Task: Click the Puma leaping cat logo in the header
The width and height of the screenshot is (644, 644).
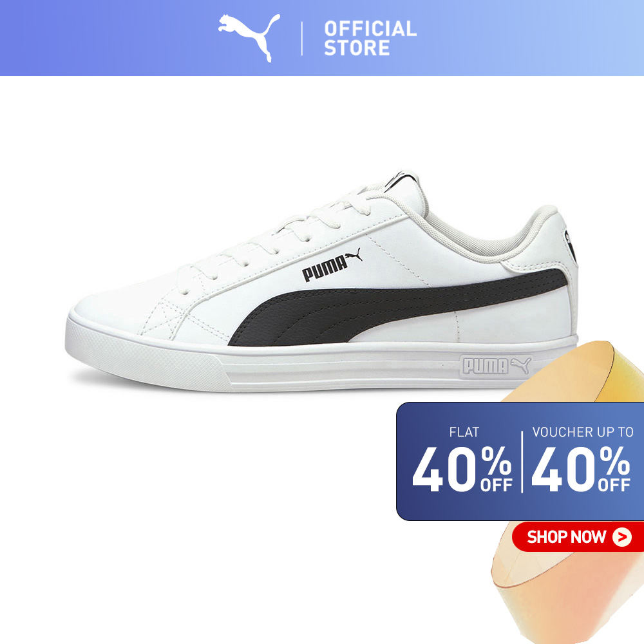Action: point(249,37)
